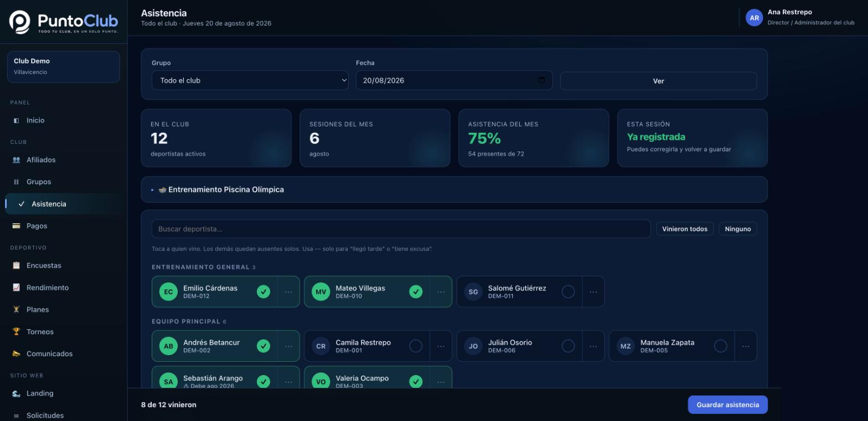The height and width of the screenshot is (421, 868).
Task: Open the Club Demo selector
Action: click(64, 67)
